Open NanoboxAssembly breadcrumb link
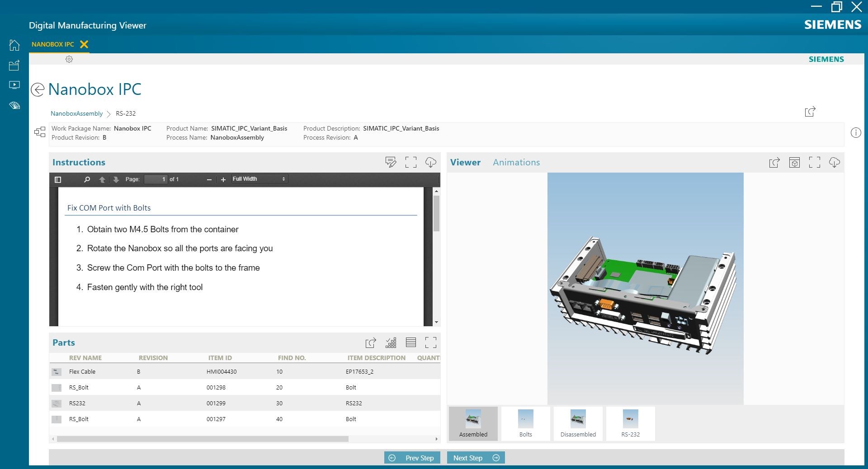 pos(77,113)
